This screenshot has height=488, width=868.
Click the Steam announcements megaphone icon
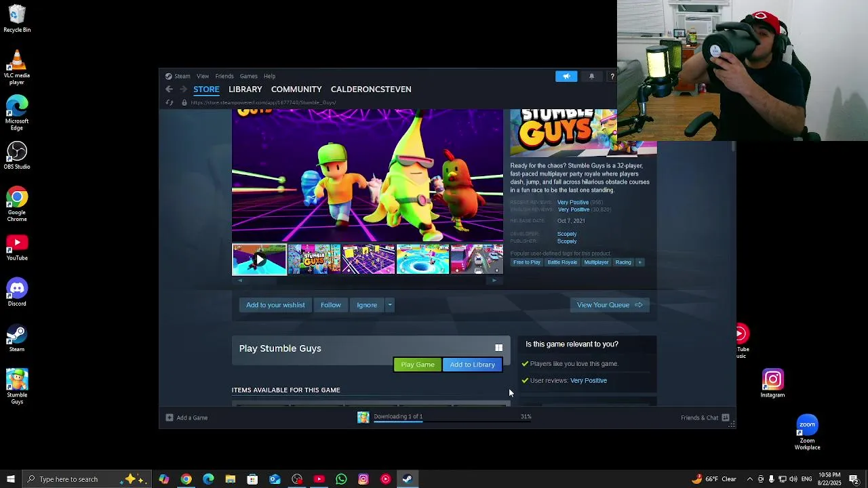pos(566,77)
